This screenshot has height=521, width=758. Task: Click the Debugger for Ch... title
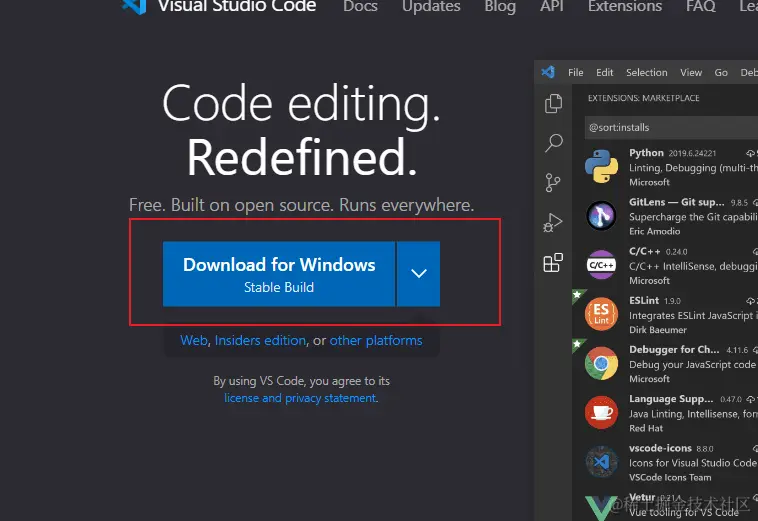(674, 349)
